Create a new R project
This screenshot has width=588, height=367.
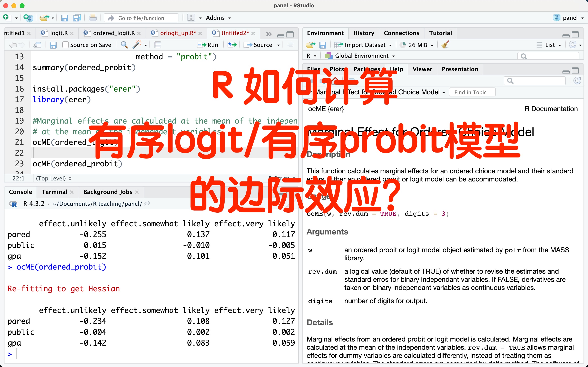click(x=28, y=18)
